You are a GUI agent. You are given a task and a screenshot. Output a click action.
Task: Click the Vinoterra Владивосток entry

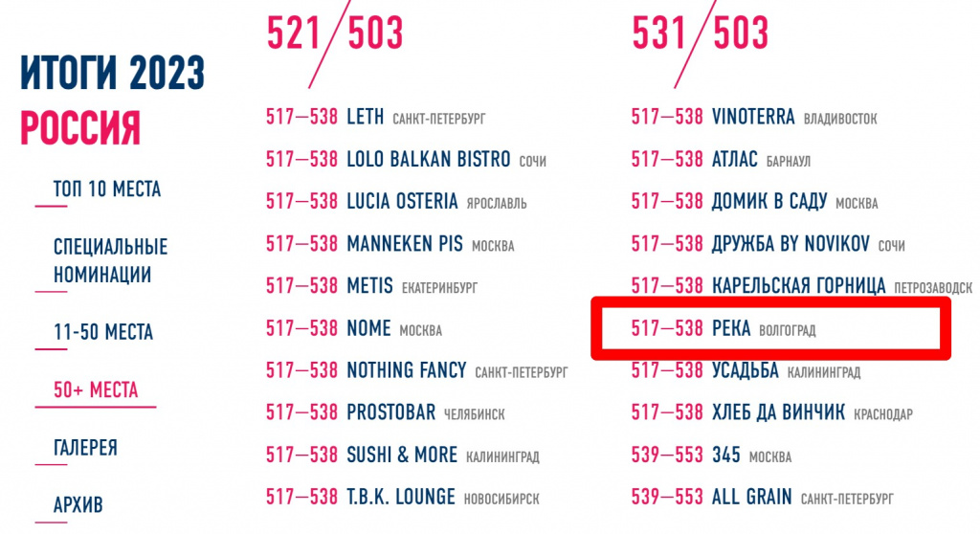(753, 118)
